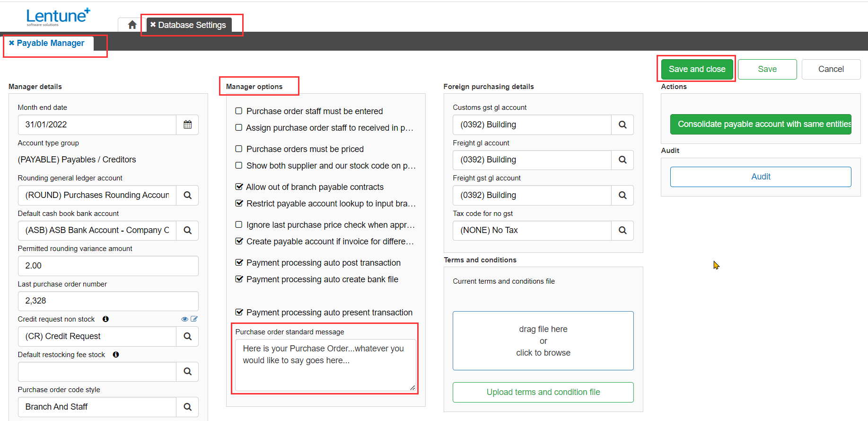Click "Foreign purchasing details" heading
The width and height of the screenshot is (868, 421).
[489, 87]
